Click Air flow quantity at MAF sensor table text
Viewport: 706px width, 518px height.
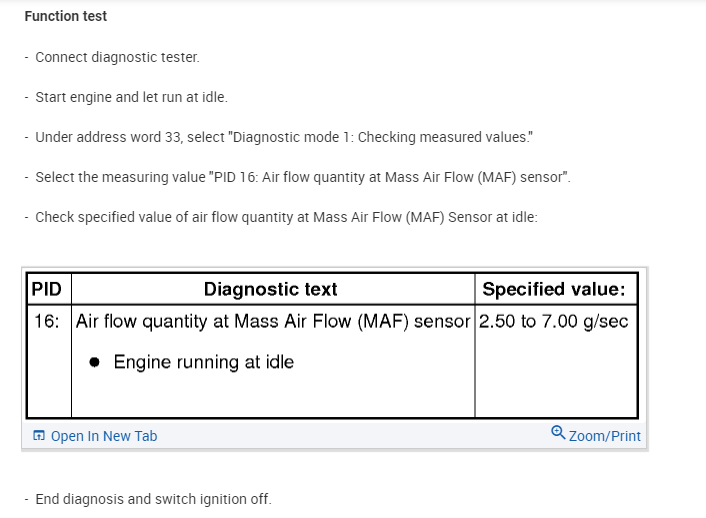(272, 322)
